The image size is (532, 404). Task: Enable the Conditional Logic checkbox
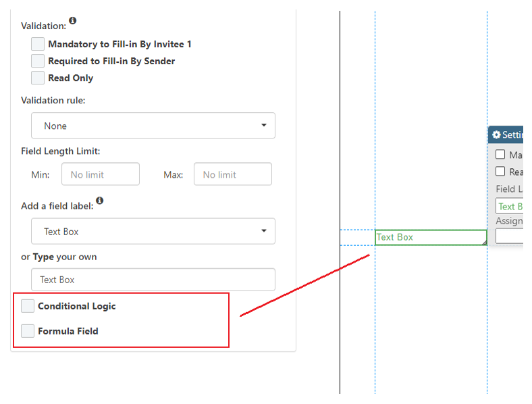coord(28,306)
